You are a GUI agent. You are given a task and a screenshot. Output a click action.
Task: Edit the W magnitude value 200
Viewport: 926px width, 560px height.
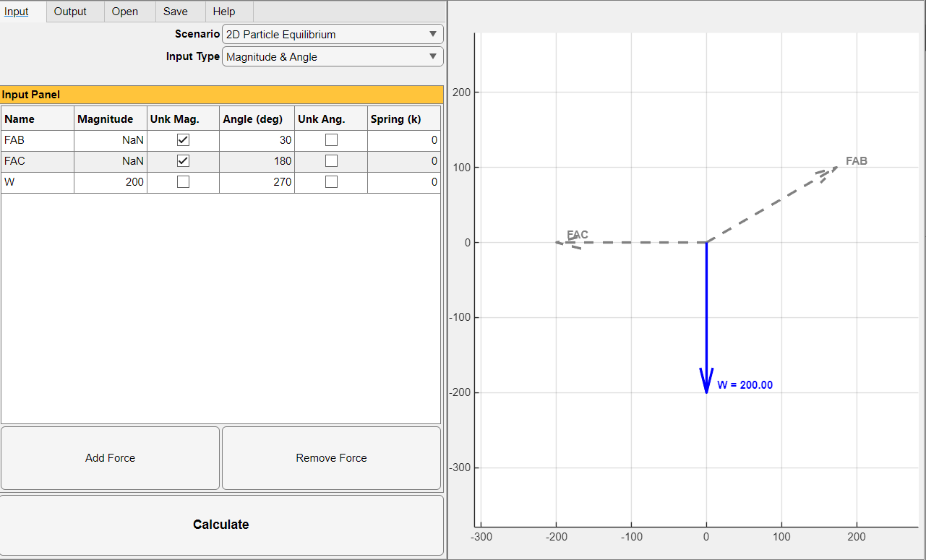(x=111, y=182)
